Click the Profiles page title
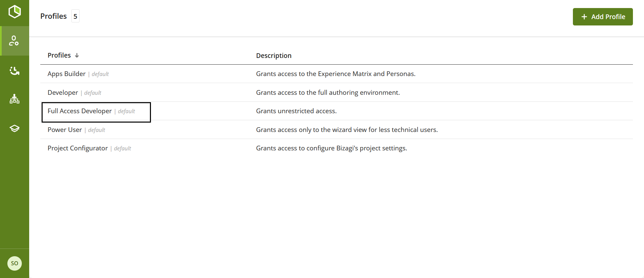This screenshot has height=278, width=644. click(53, 16)
